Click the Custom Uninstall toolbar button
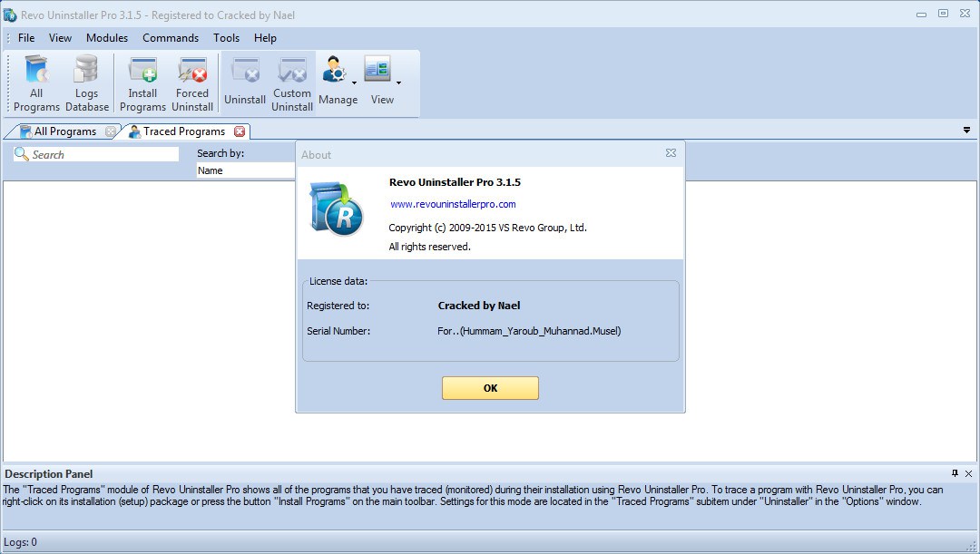The width and height of the screenshot is (980, 554). click(292, 83)
